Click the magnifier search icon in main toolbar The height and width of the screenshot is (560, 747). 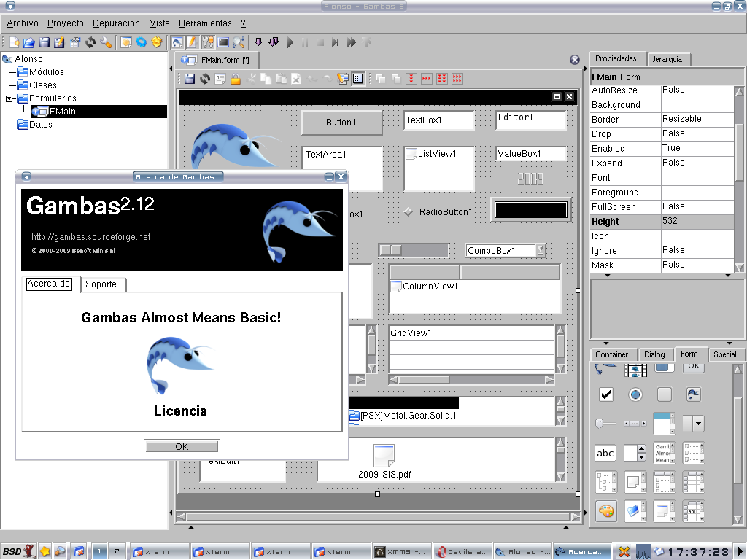239,42
